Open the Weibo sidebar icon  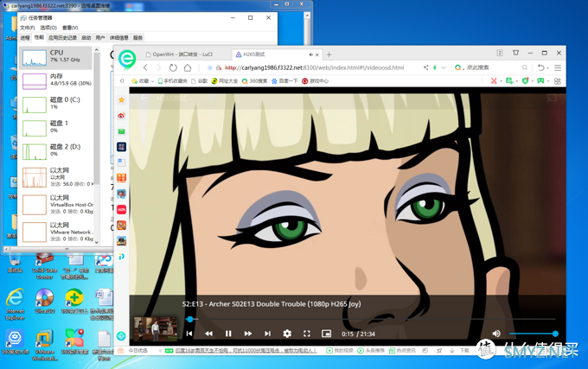122,116
